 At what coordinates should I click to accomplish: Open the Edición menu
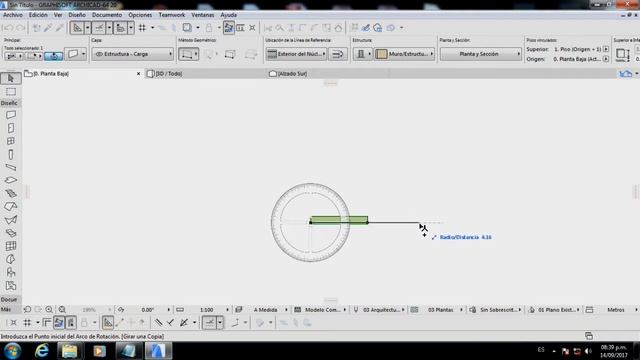[38, 15]
